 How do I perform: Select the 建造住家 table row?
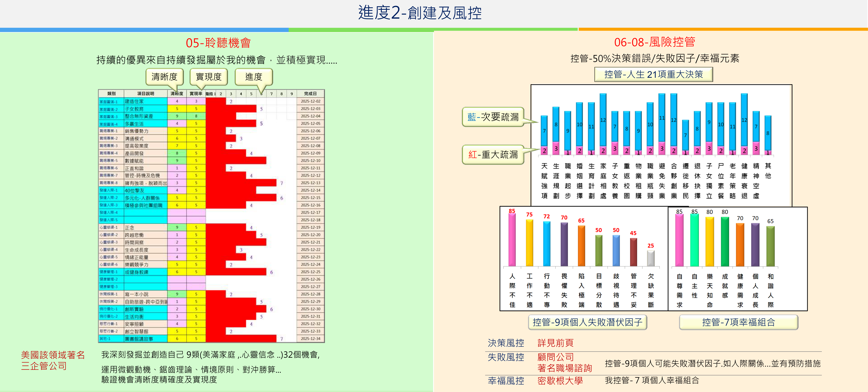pyautogui.click(x=211, y=101)
